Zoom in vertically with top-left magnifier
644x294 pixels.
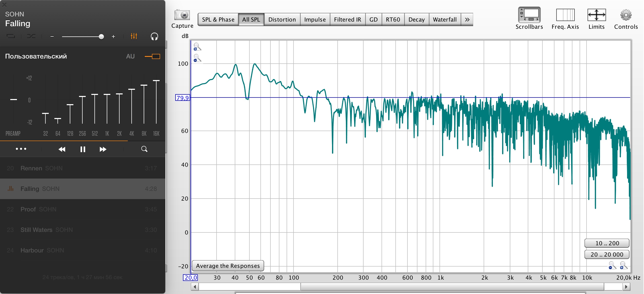tap(197, 47)
